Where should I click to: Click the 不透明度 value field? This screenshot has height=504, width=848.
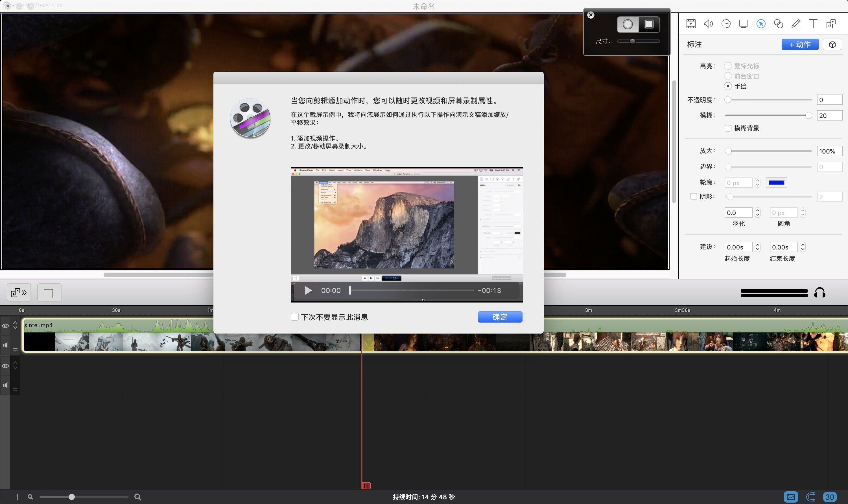pyautogui.click(x=830, y=100)
